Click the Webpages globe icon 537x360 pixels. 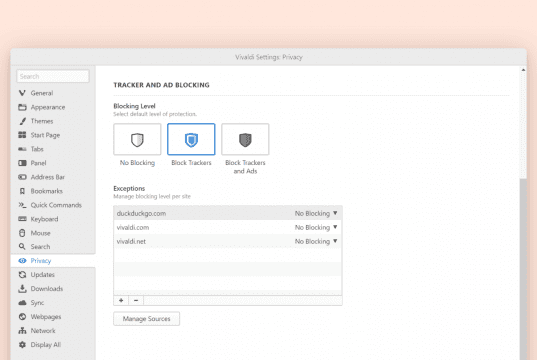(22, 316)
